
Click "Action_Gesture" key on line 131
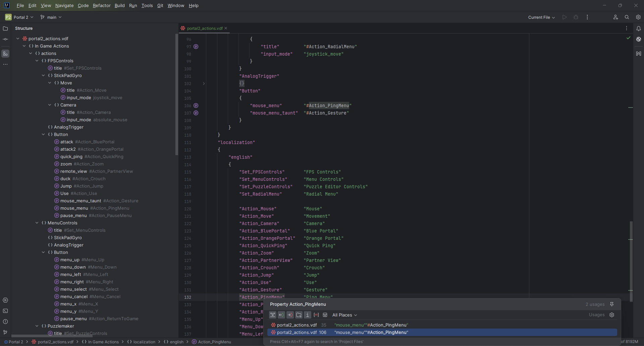[x=260, y=290]
